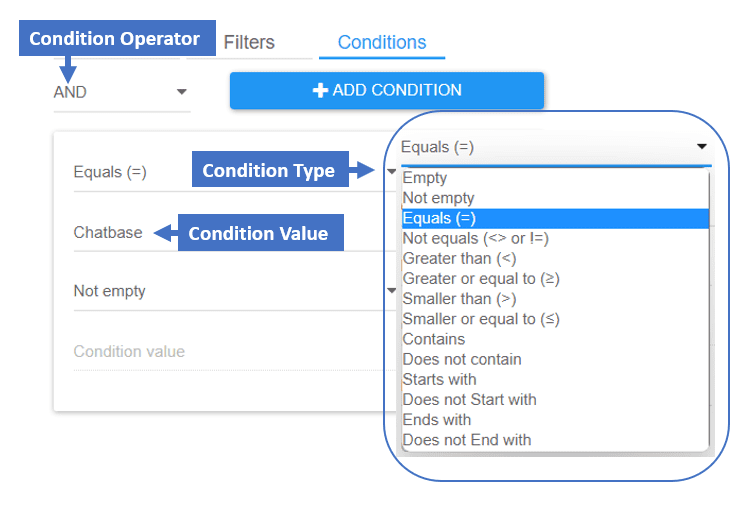The width and height of the screenshot is (755, 507).
Task: Click the ADD CONDITION button
Action: (x=387, y=91)
